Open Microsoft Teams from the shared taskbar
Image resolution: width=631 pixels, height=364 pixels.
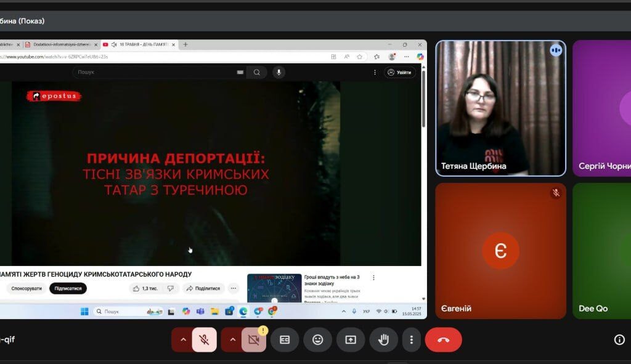click(x=200, y=311)
